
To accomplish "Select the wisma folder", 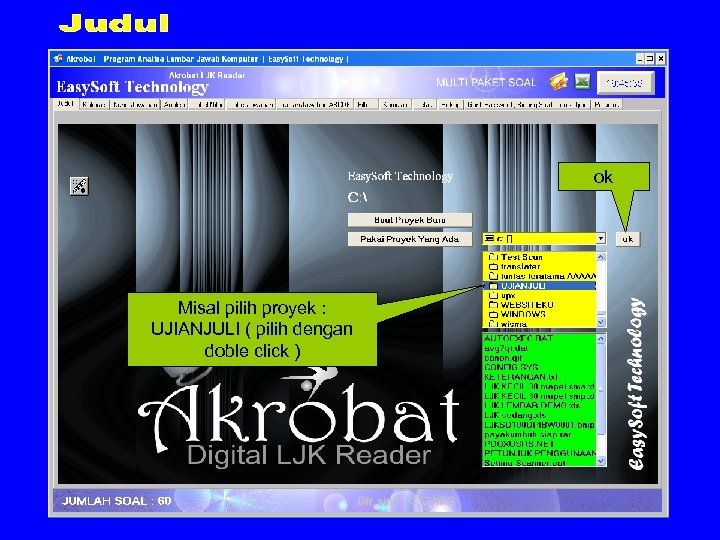I will (541, 324).
